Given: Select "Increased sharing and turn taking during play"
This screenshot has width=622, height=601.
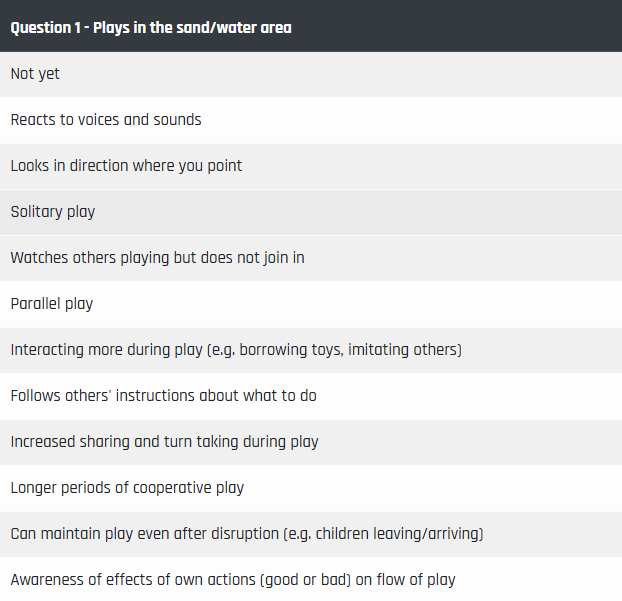Looking at the screenshot, I should 311,442.
